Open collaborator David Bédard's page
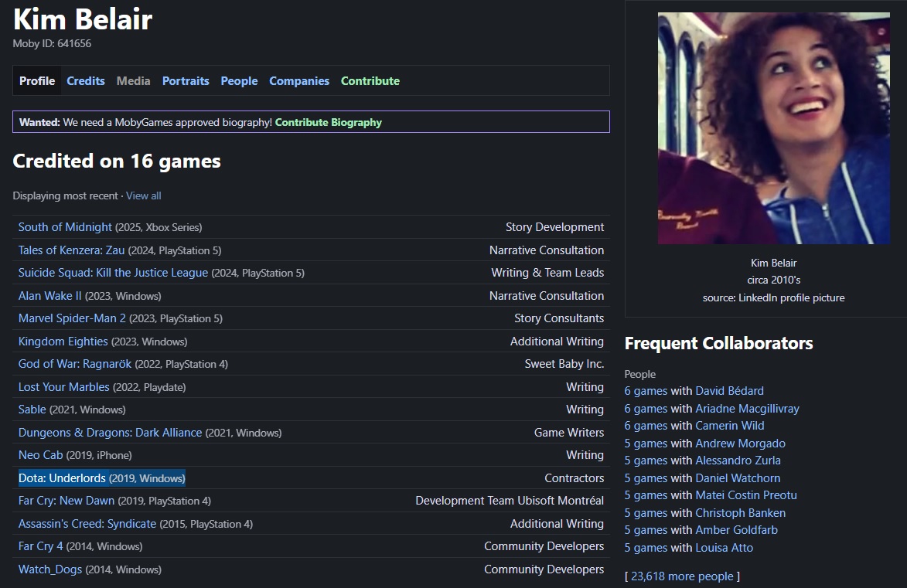Viewport: 907px width, 588px height. (729, 391)
